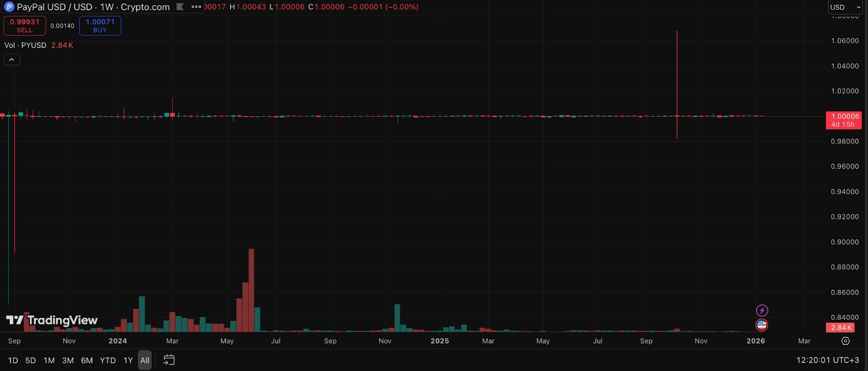The width and height of the screenshot is (868, 371).
Task: Click the red 2.84K volume axis label
Action: click(x=840, y=328)
